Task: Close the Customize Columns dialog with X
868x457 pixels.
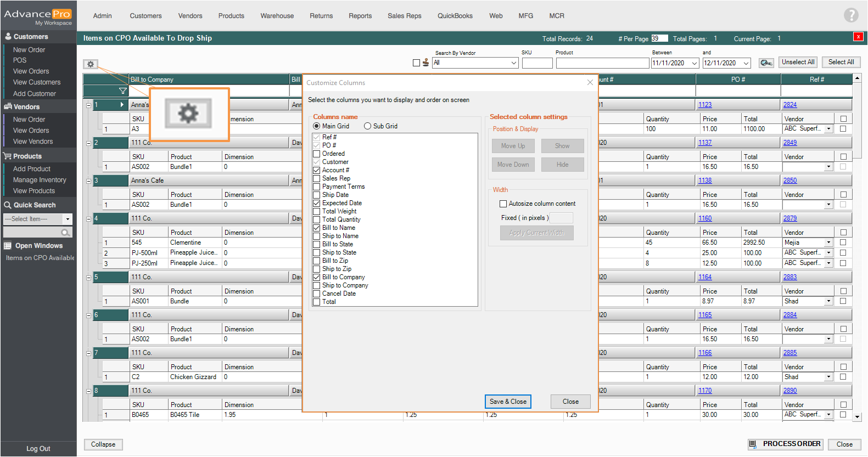Action: [590, 82]
